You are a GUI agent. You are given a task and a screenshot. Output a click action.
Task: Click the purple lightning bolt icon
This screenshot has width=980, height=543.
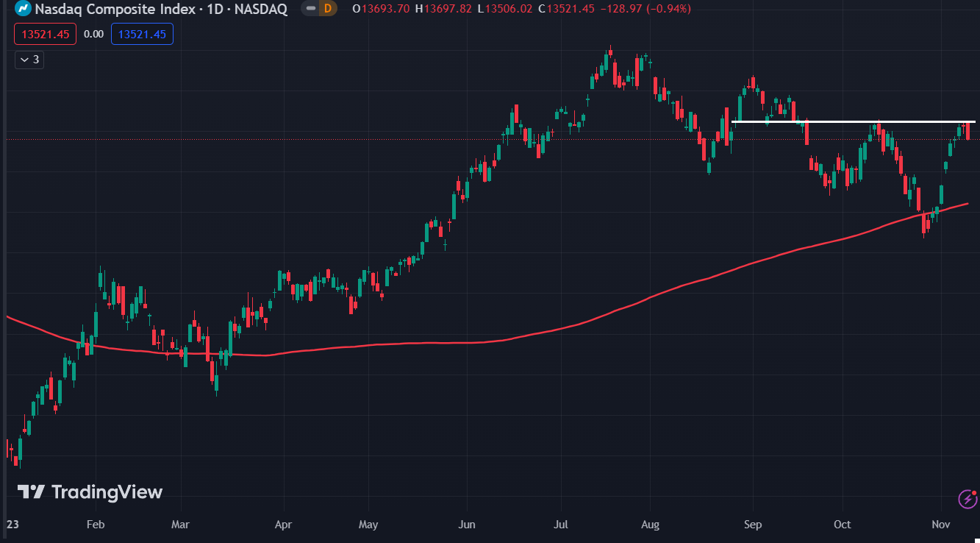pyautogui.click(x=968, y=499)
